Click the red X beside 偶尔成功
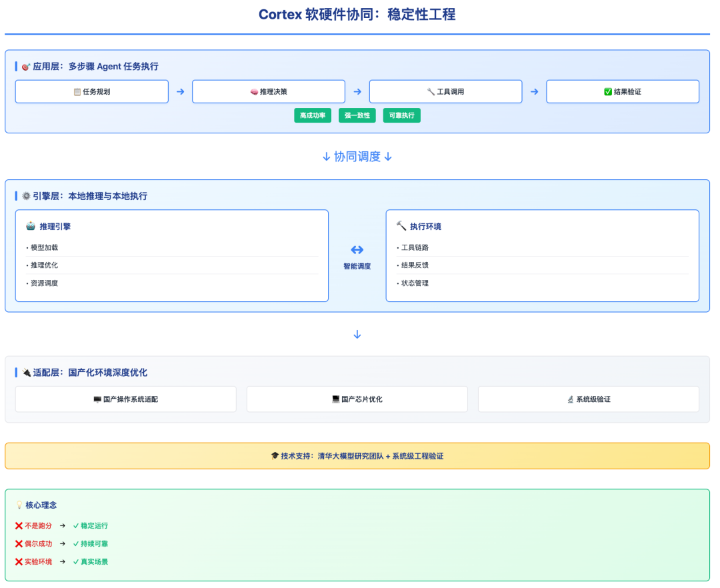Screen dimensions: 720x588 coord(19,543)
